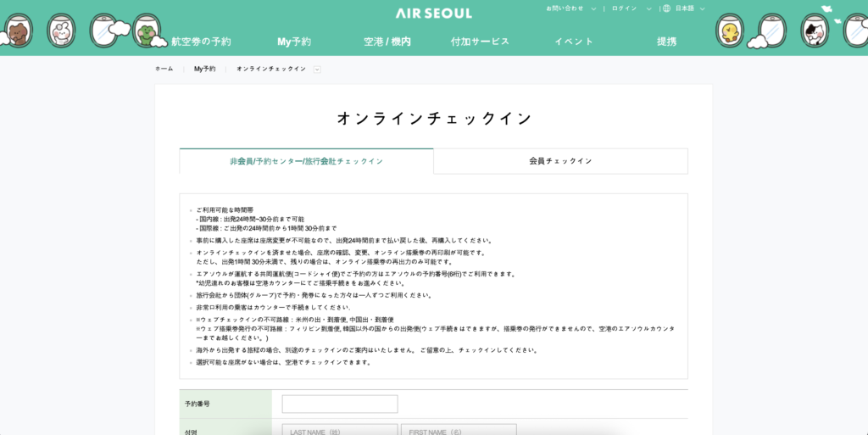Click the 国際線 check-in time line

pyautogui.click(x=266, y=228)
